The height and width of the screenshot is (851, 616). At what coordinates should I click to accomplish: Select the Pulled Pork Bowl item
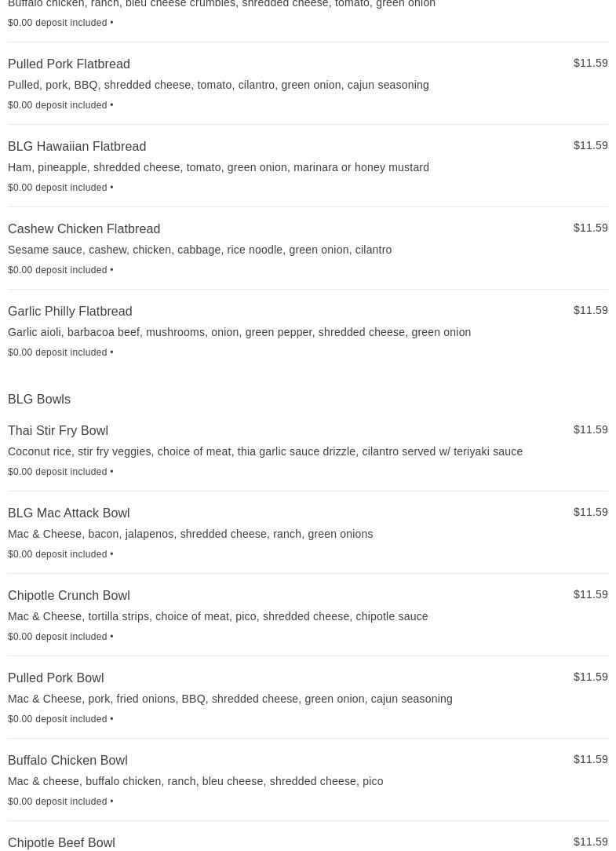tap(308, 698)
